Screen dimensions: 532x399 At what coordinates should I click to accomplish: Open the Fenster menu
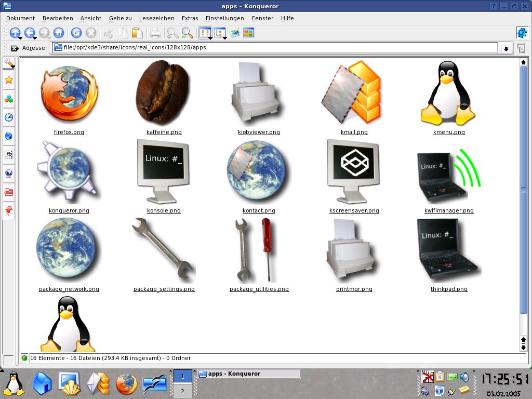(x=262, y=18)
